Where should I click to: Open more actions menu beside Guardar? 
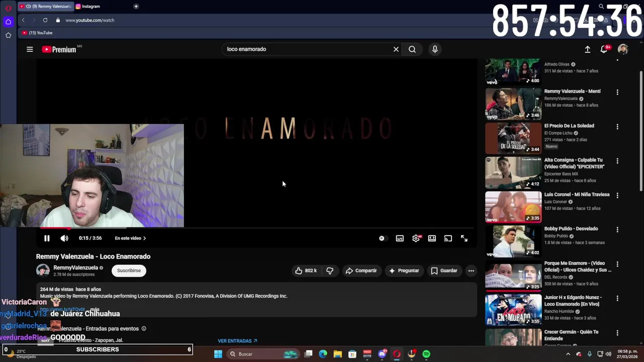(471, 270)
